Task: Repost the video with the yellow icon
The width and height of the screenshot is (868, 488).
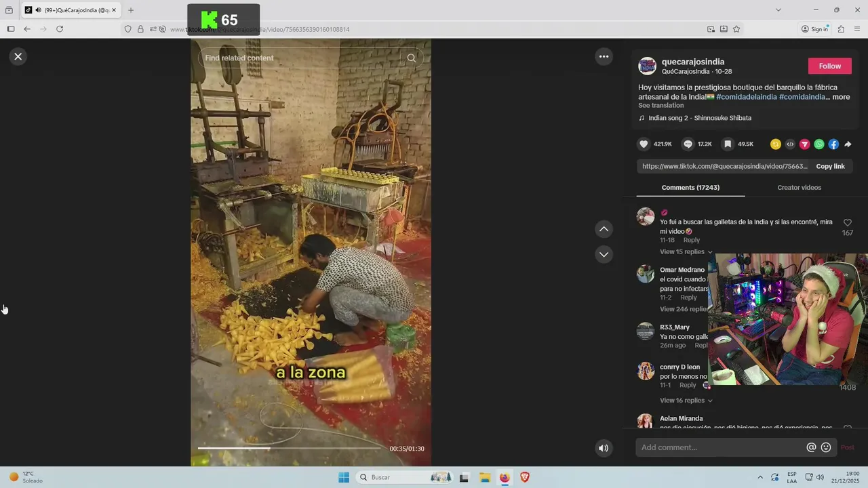Action: (776, 144)
